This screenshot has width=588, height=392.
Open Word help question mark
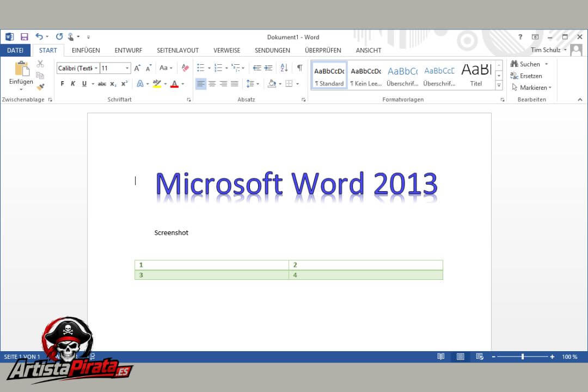coord(520,37)
